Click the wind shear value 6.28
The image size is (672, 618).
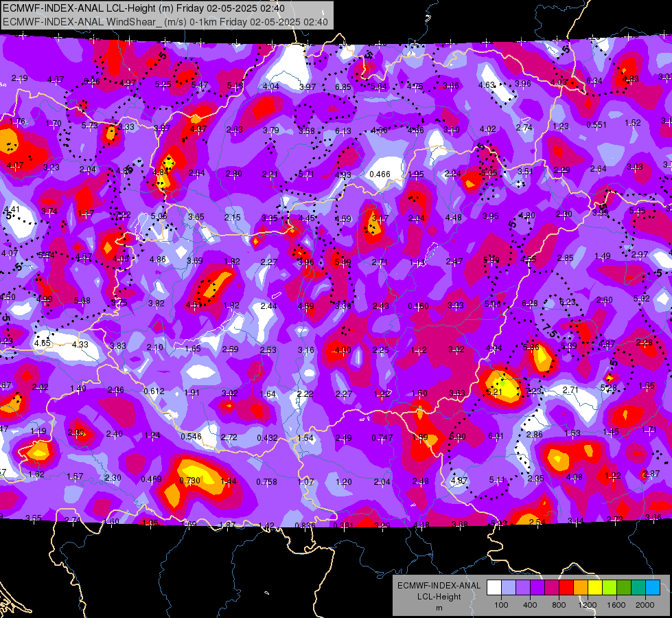pos(530,304)
